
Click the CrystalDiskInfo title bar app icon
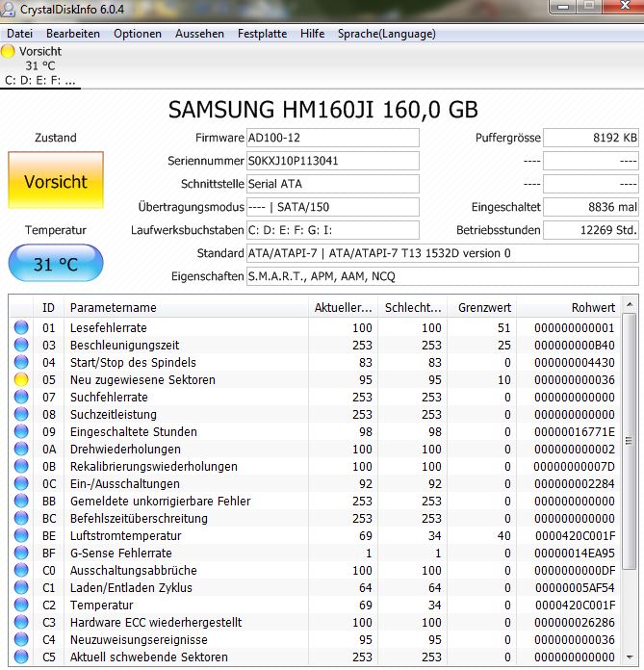tap(8, 9)
